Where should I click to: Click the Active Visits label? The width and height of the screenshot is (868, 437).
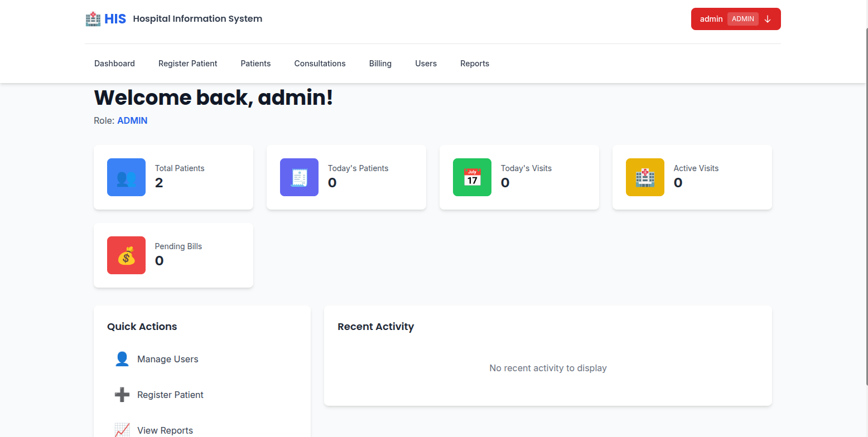[x=696, y=168]
